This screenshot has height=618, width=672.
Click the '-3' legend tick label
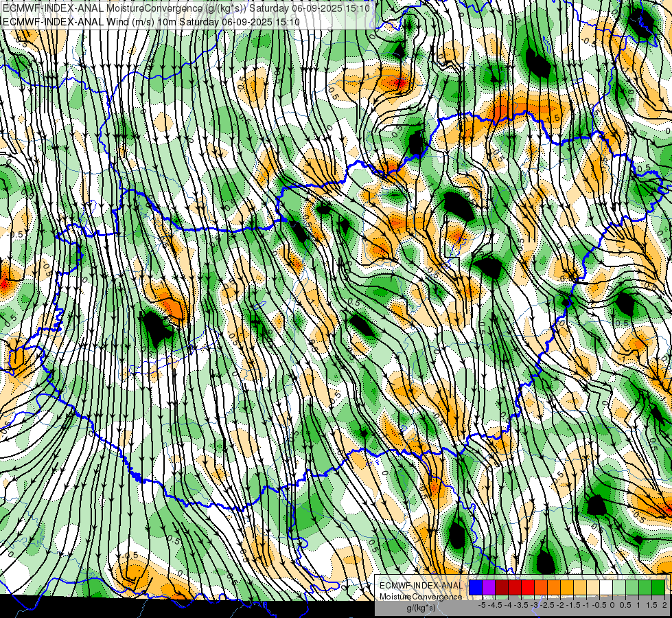(x=535, y=605)
